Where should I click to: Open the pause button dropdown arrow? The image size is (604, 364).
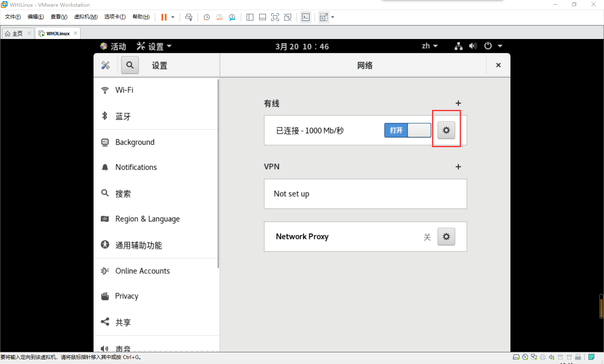173,17
